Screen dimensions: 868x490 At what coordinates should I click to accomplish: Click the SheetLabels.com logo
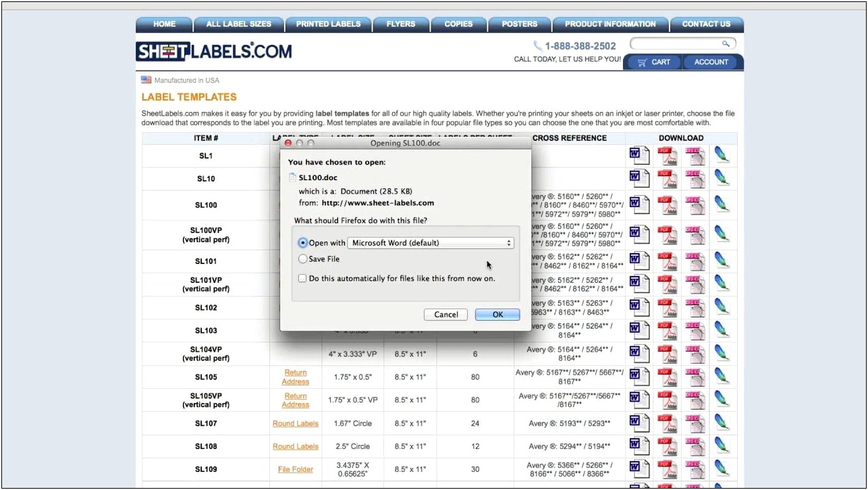214,51
